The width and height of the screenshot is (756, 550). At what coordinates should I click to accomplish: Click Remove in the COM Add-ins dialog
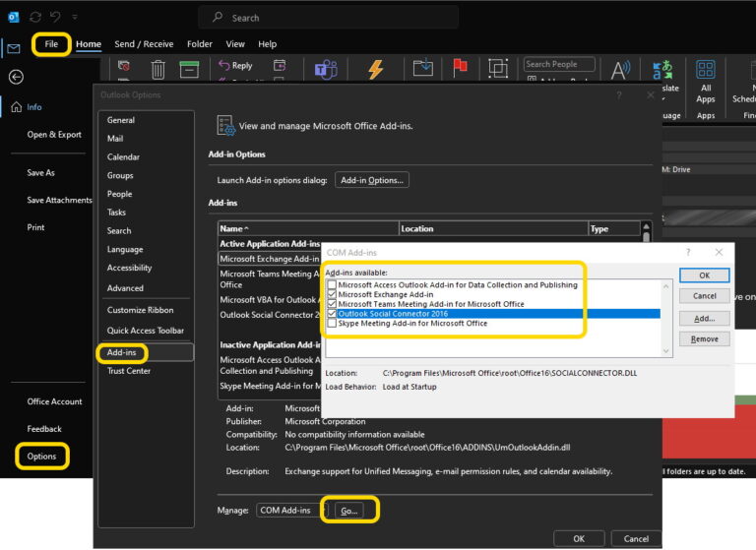click(x=704, y=338)
